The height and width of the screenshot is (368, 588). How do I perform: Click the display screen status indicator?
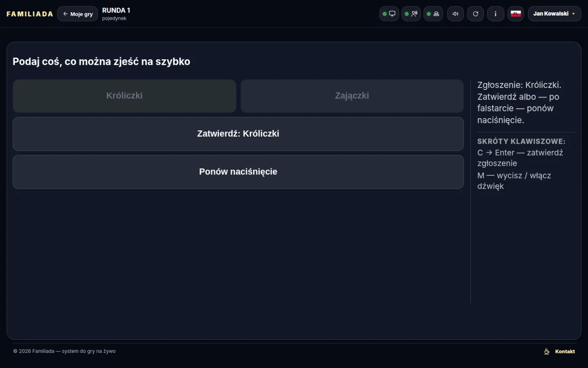click(x=389, y=14)
